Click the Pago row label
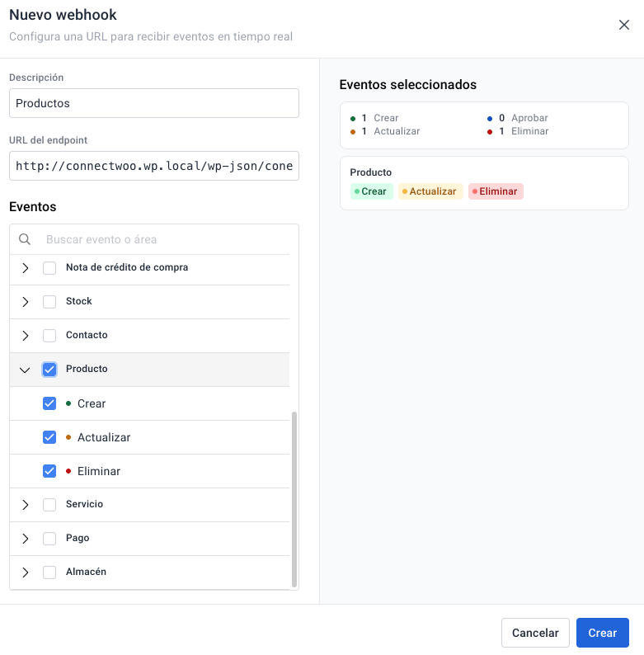 pyautogui.click(x=78, y=538)
